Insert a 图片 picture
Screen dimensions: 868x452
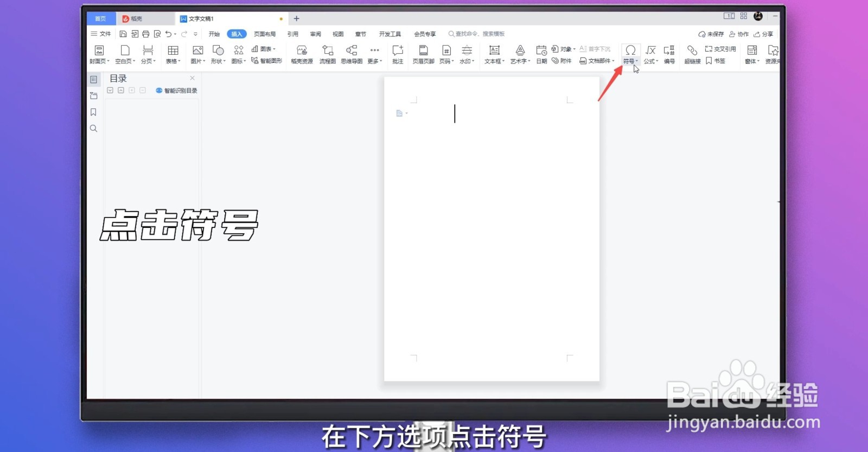[198, 54]
